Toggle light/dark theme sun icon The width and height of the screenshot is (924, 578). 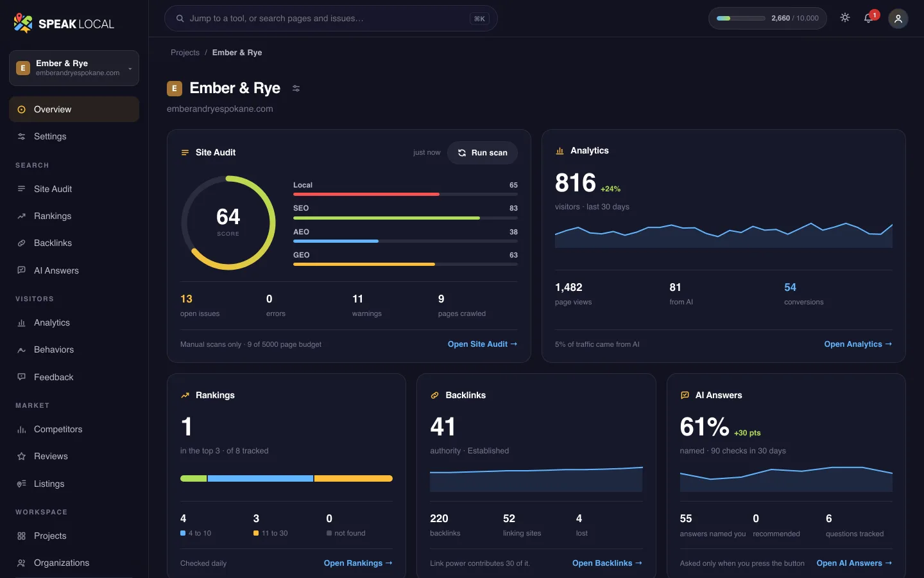tap(845, 18)
